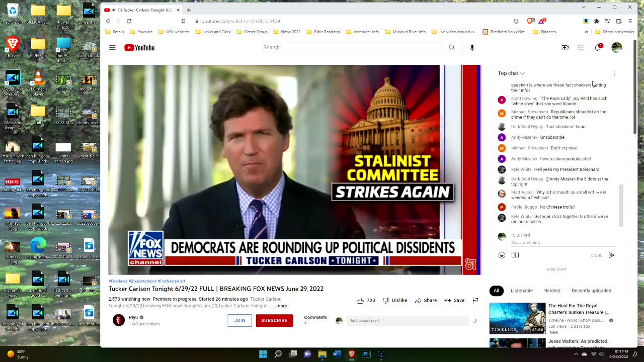Open Windows Start menu
This screenshot has height=362, width=644.
[263, 354]
